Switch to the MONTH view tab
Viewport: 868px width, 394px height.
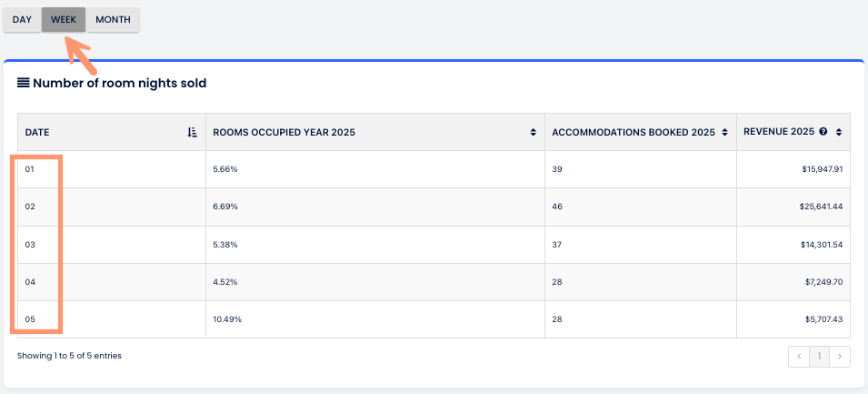click(x=113, y=19)
